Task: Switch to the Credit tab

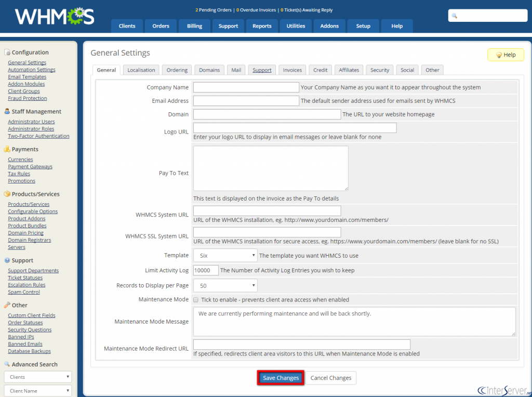Action: pos(320,70)
